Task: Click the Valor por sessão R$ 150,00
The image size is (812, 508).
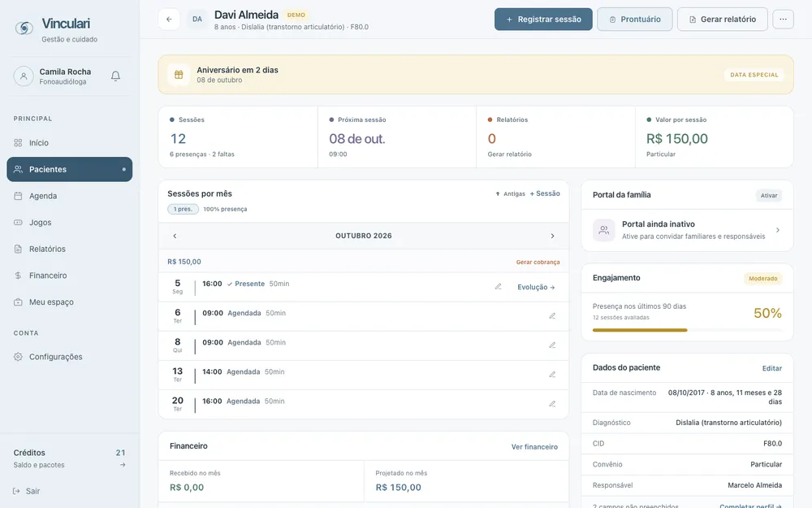Action: click(677, 138)
